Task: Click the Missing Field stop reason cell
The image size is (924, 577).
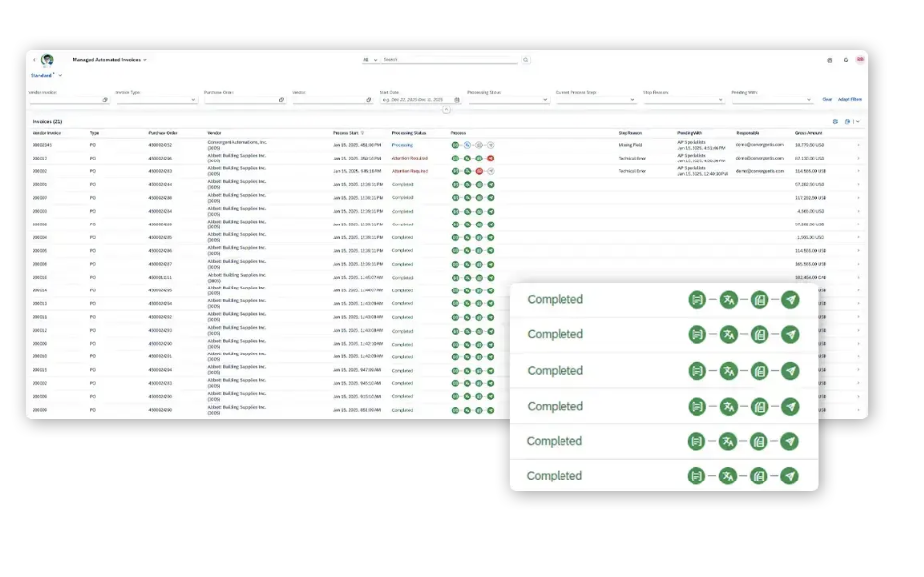Action: click(x=629, y=145)
